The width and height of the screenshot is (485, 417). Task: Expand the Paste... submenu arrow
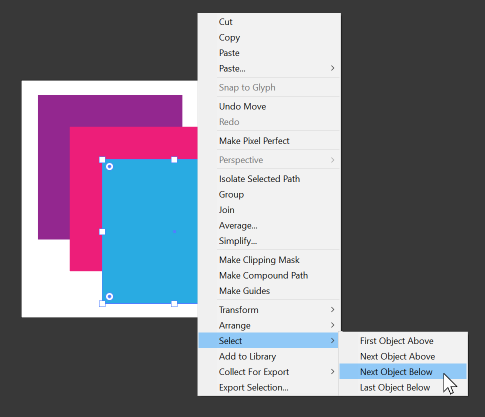[x=332, y=68]
